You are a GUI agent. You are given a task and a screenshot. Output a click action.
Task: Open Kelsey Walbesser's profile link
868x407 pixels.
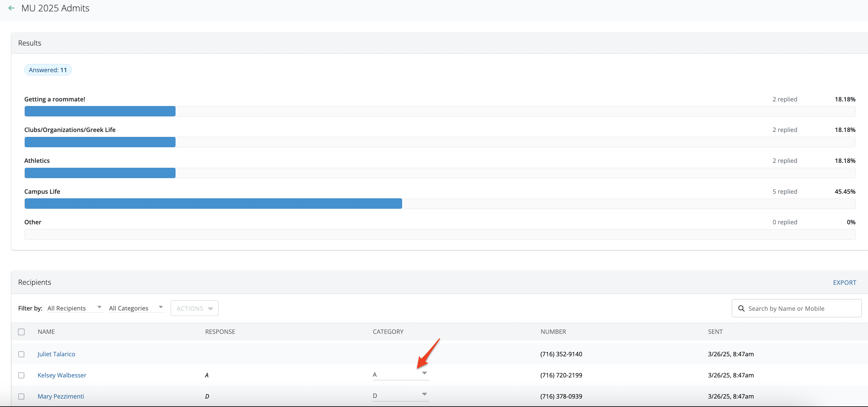point(62,375)
